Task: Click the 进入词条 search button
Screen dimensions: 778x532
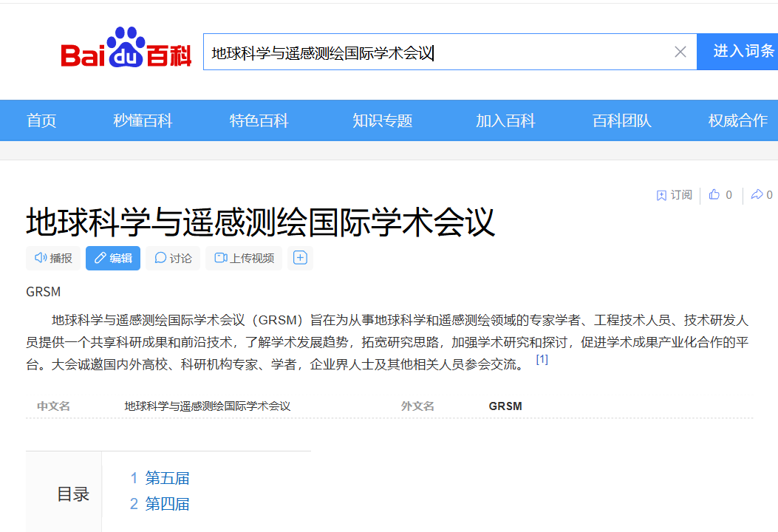Action: [x=738, y=52]
